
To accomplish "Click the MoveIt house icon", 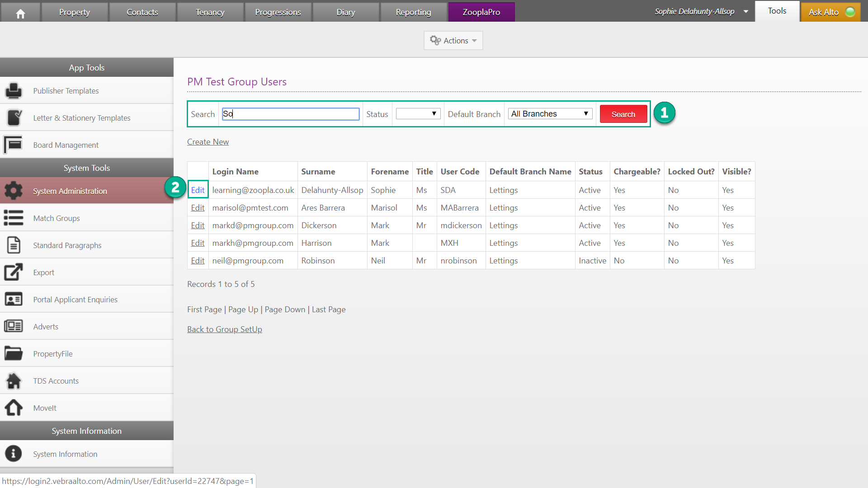I will pos(14,408).
